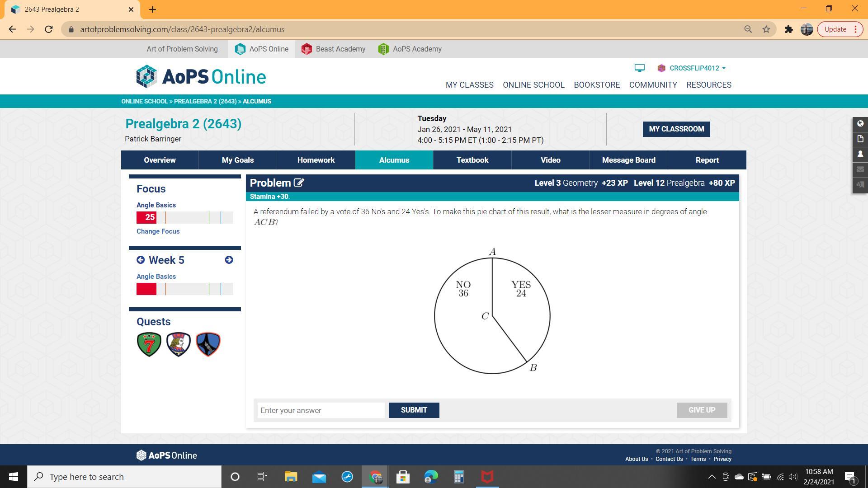868x488 pixels.
Task: Switch to the Message Board tab
Action: (628, 160)
